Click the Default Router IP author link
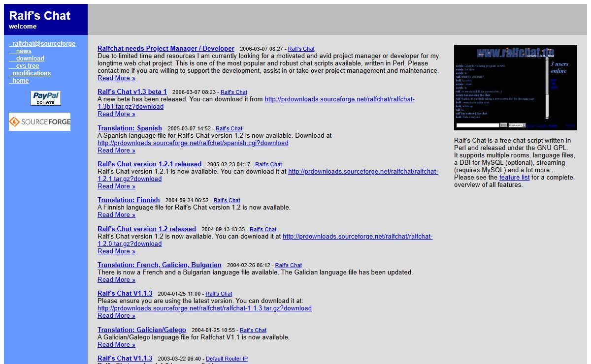Image resolution: width=591 pixels, height=364 pixels. (227, 359)
